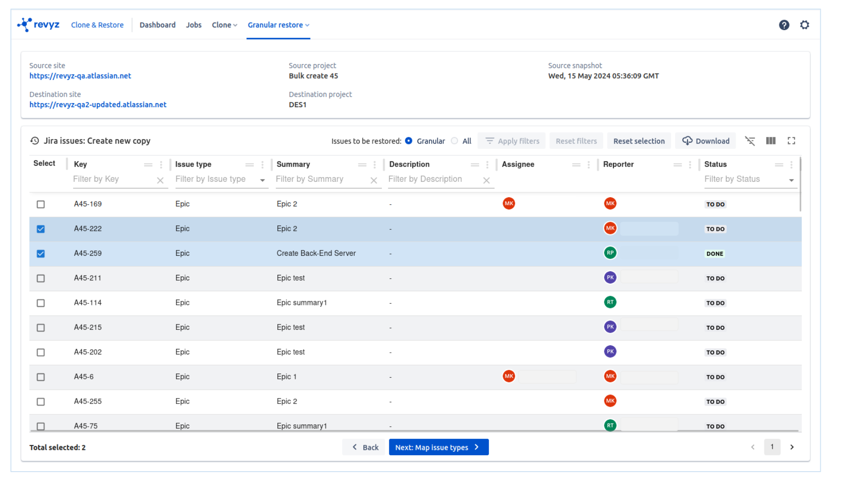
Task: Tick the checkbox for A45-215
Action: click(41, 328)
